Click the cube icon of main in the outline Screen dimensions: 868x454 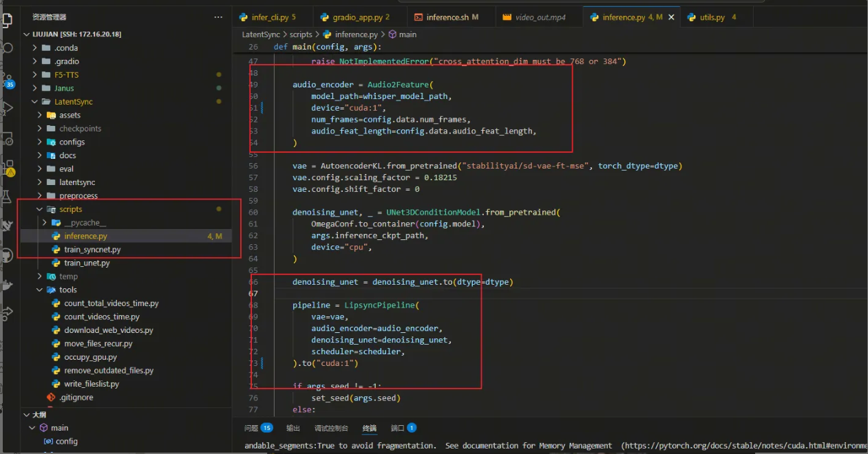click(x=44, y=428)
